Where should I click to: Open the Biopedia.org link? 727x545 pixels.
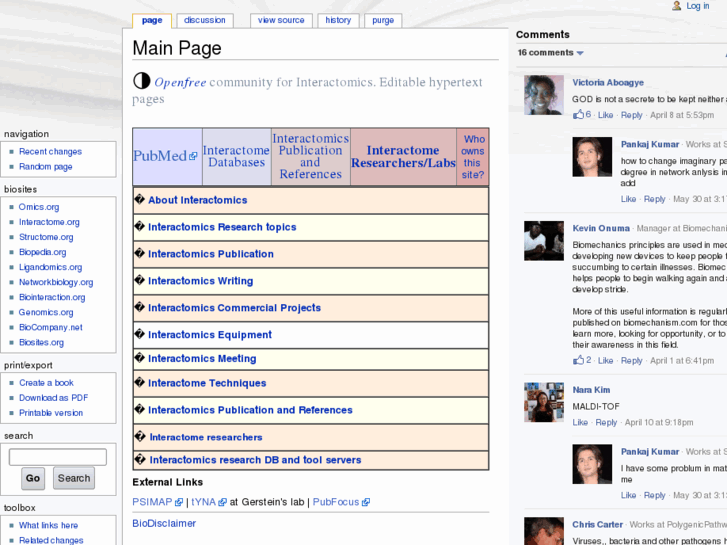click(43, 252)
